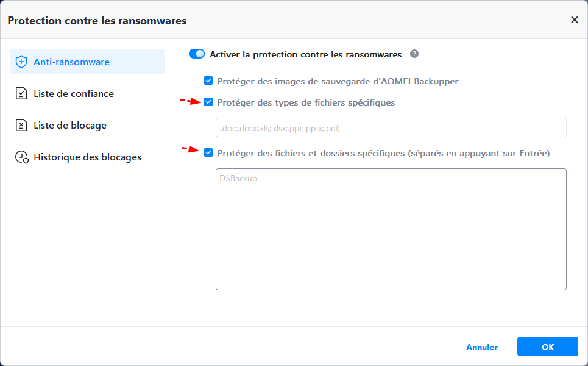Close the ransomware protection dialog
The image size is (588, 366).
point(574,20)
